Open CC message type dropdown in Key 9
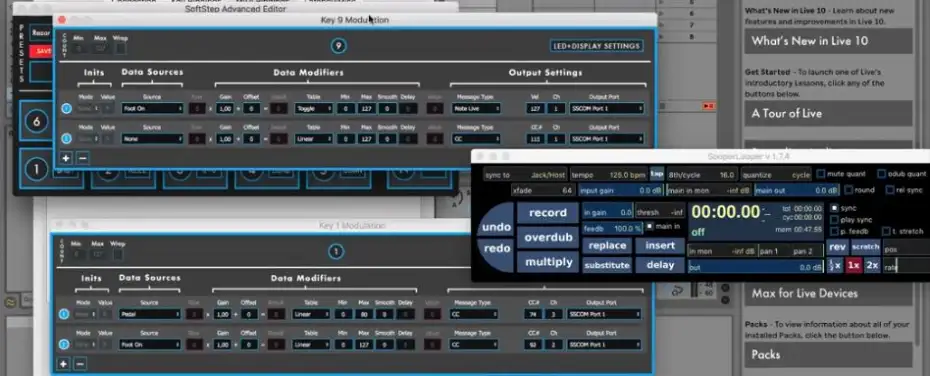Screen dimensions: 930x376 [475, 139]
